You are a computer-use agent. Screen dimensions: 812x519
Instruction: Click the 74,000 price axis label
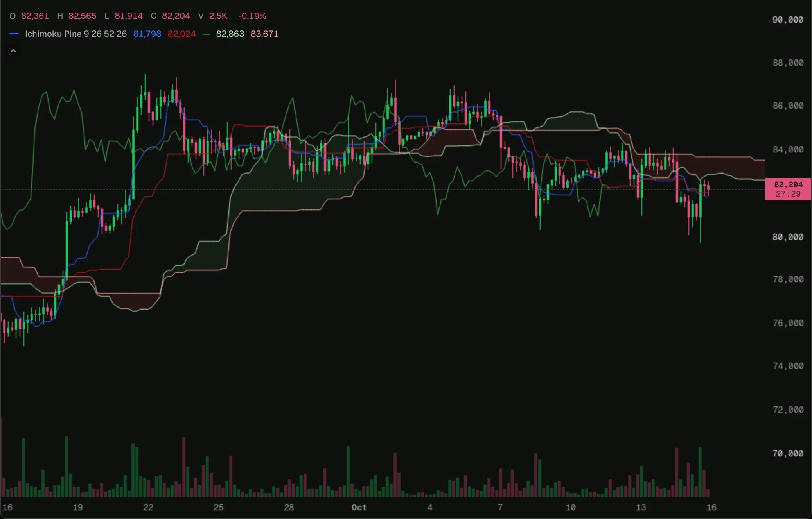pyautogui.click(x=788, y=366)
